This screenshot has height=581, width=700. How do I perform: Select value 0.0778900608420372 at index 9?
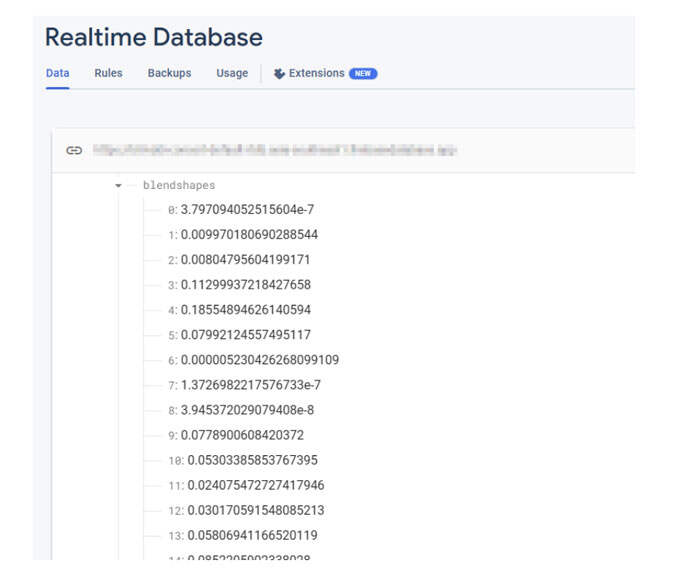(x=242, y=435)
